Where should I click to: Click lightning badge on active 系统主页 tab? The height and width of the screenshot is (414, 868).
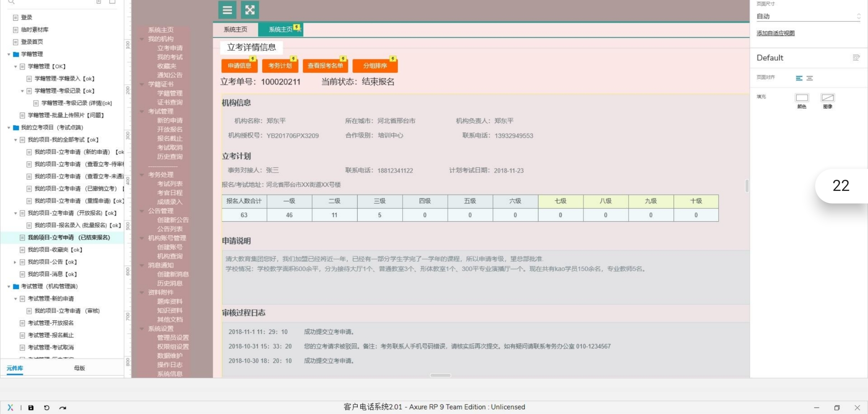[297, 27]
